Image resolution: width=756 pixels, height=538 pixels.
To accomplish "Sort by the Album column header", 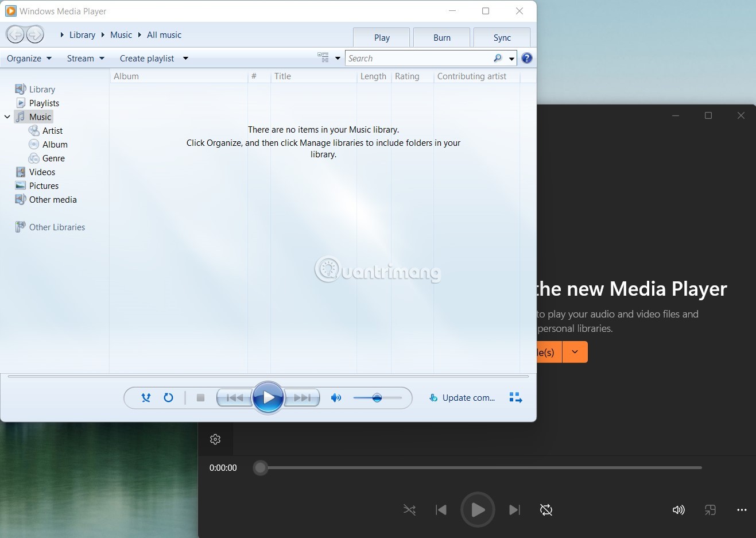I will tap(179, 76).
